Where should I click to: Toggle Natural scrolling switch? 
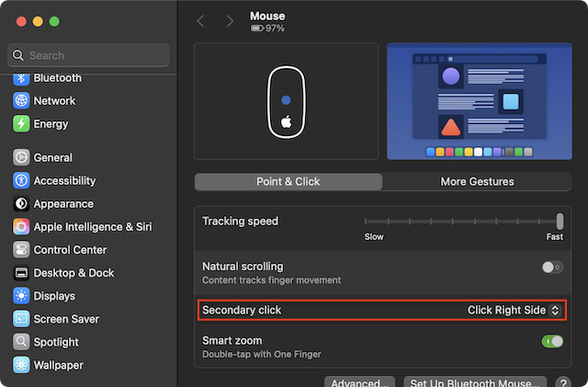[552, 267]
